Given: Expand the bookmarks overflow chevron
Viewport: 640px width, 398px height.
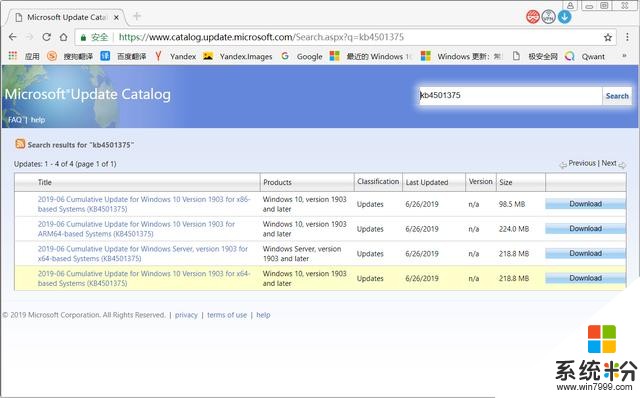Looking at the screenshot, I should click(624, 56).
